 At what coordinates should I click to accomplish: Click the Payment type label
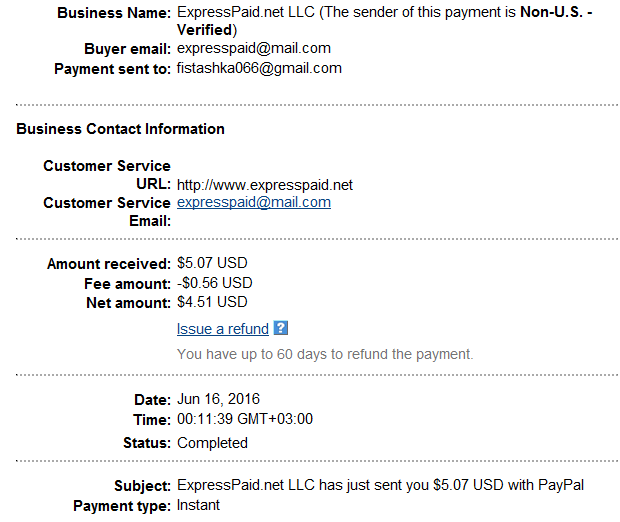122,506
